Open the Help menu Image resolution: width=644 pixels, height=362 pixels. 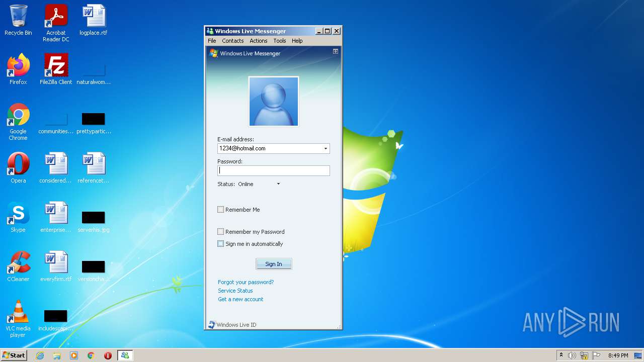click(297, 41)
